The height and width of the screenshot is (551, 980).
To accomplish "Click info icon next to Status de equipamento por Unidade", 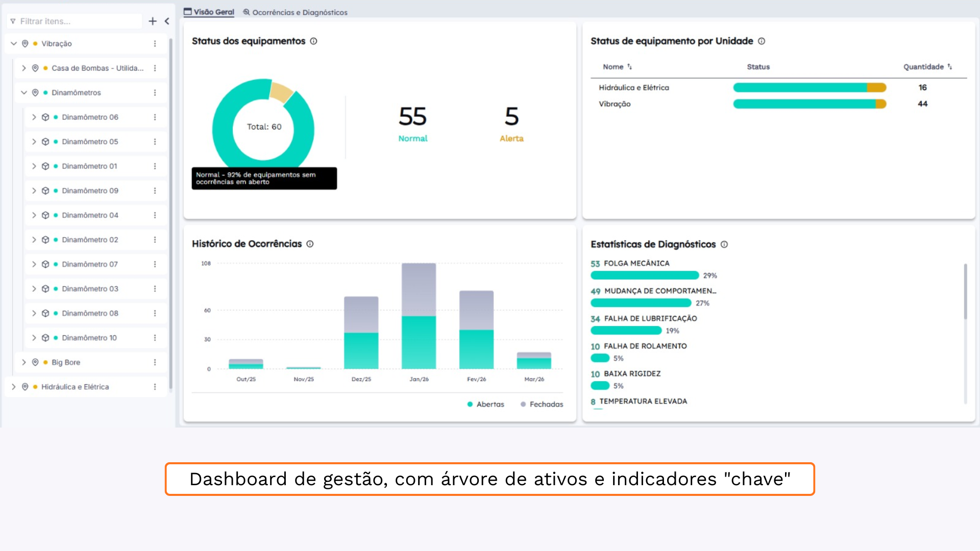I will pos(761,41).
